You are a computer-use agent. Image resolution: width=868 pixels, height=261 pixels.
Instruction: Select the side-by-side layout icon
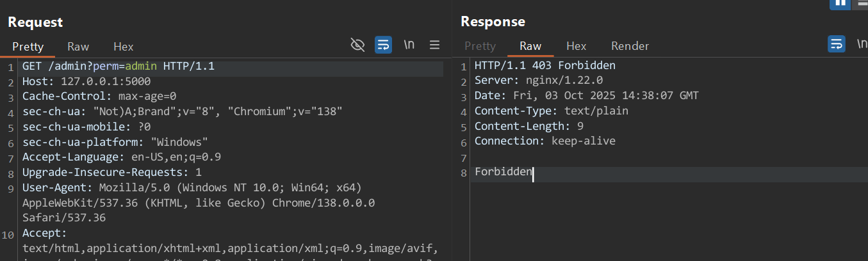point(839,3)
